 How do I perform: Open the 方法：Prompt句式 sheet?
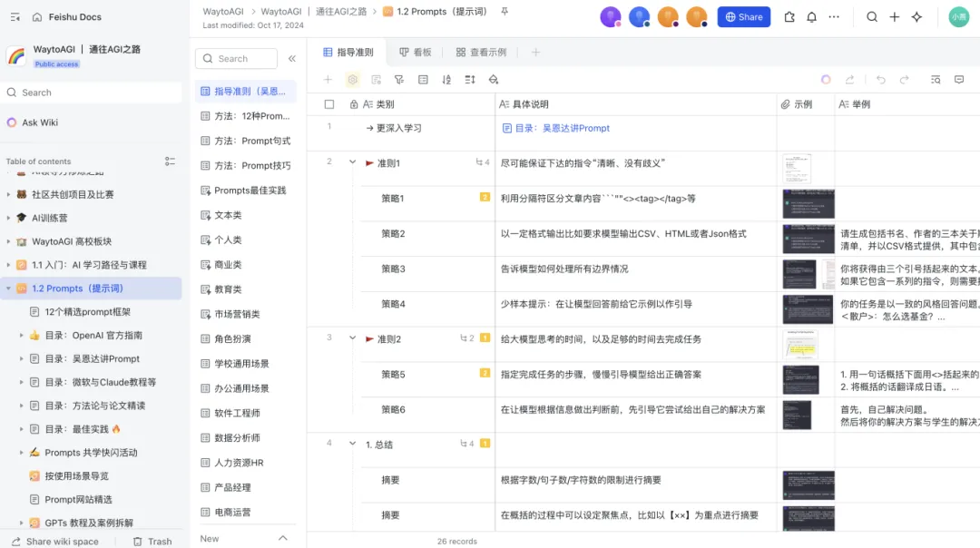(x=246, y=141)
